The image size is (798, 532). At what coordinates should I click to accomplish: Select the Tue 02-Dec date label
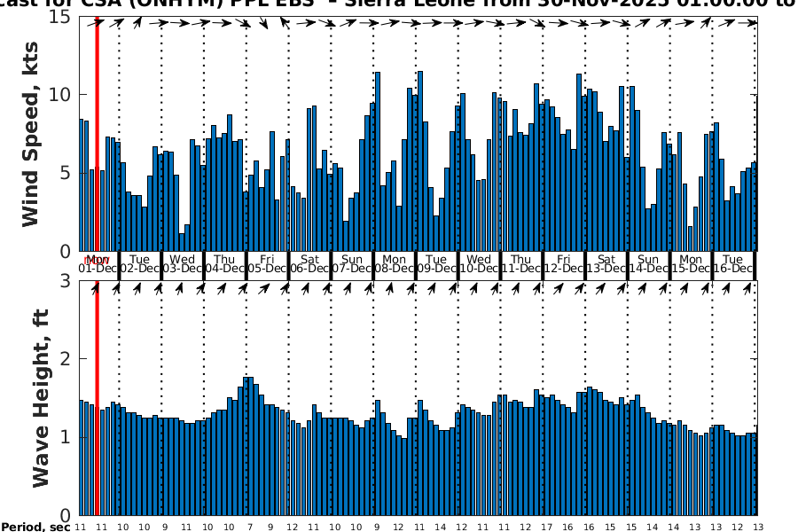(x=140, y=263)
